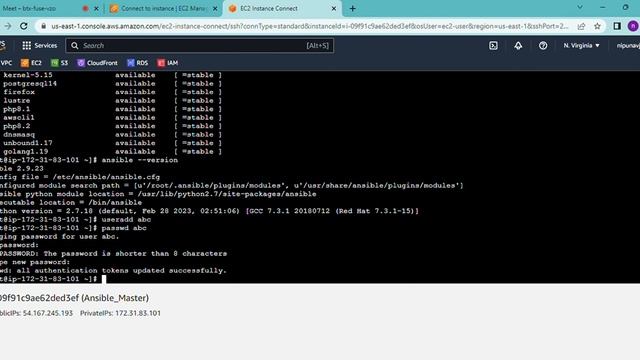Select the EC2 Instance Connect tab
The width and height of the screenshot is (640, 360).
point(282,8)
